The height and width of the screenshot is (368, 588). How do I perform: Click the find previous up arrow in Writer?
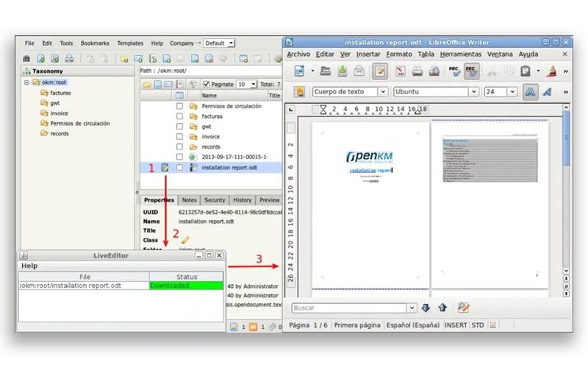pos(442,308)
